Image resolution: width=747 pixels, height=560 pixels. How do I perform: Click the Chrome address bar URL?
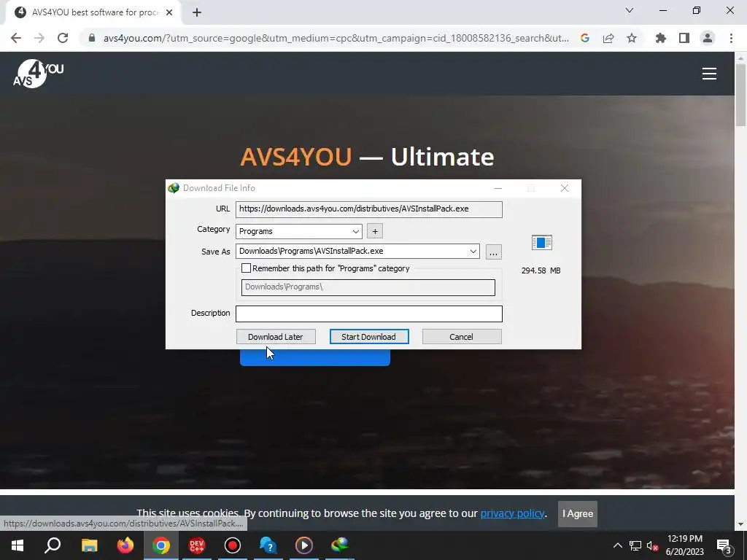pos(336,38)
